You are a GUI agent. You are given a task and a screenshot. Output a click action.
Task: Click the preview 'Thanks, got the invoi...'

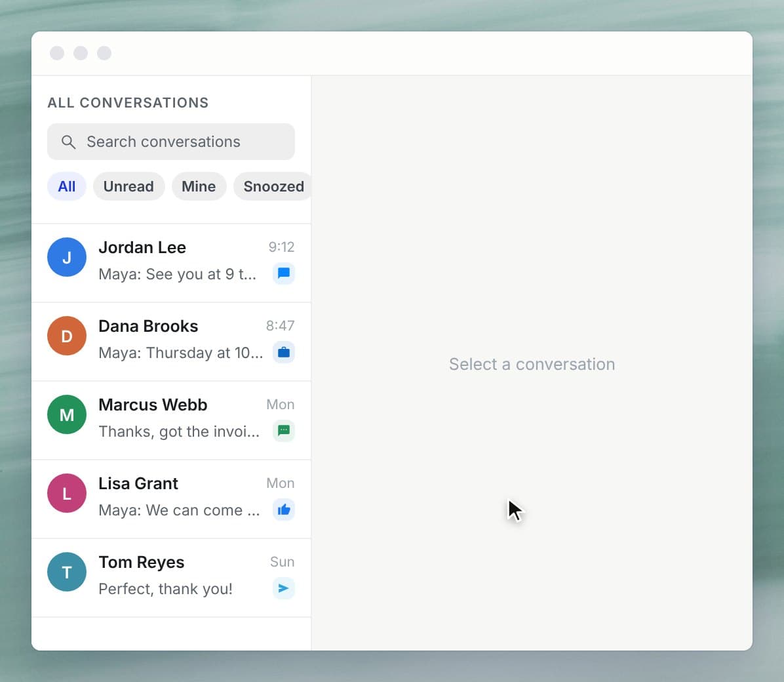coord(179,431)
